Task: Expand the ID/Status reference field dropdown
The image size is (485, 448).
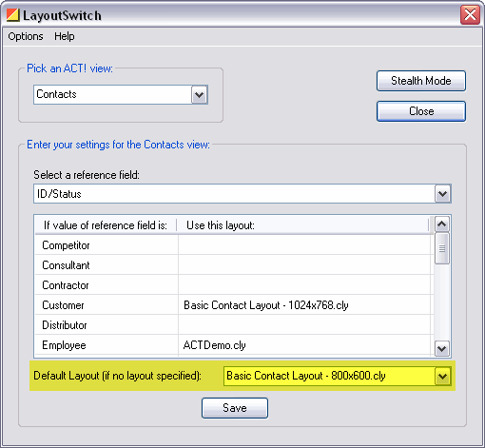Action: pos(442,194)
